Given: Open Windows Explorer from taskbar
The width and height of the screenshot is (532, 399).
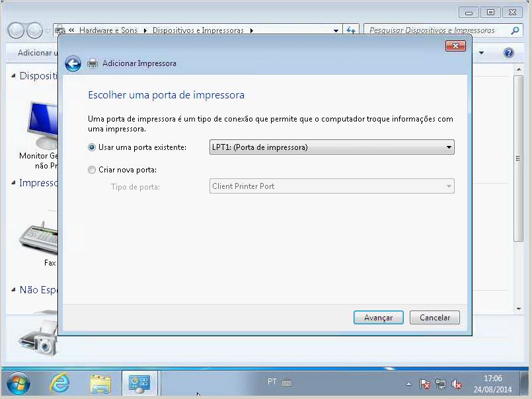Looking at the screenshot, I should tap(100, 383).
